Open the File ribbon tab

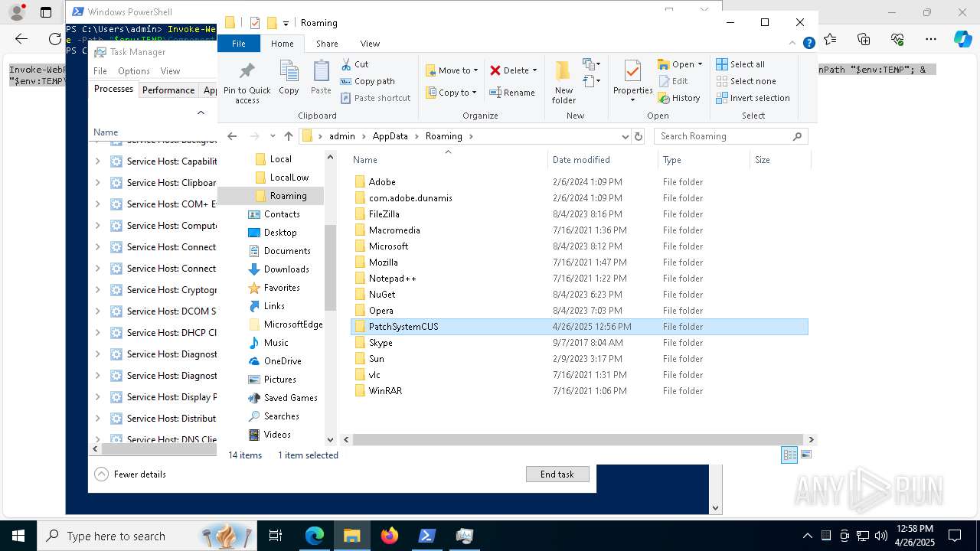tap(239, 44)
